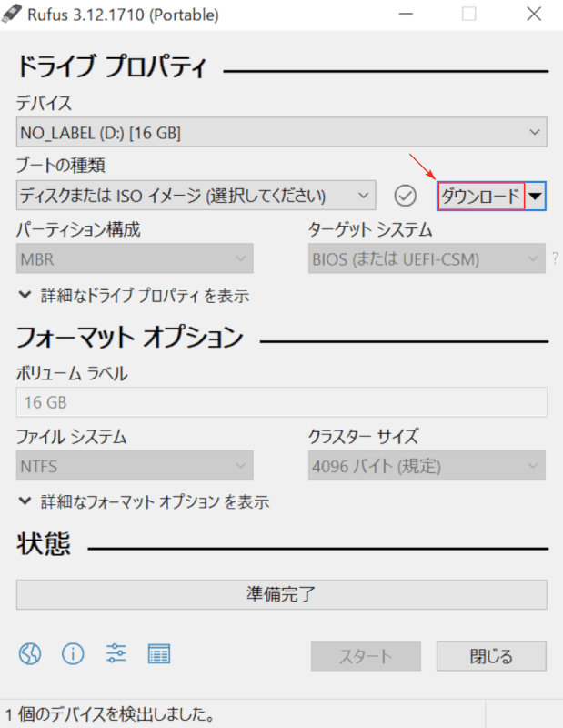563x728 pixels.
Task: Close the Rufus window
Action: [x=534, y=14]
